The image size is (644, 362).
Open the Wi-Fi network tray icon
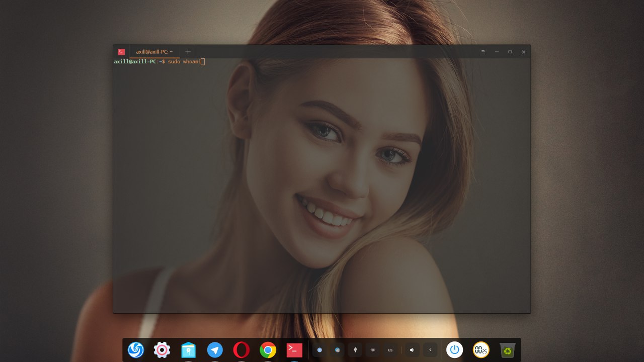pyautogui.click(x=373, y=350)
